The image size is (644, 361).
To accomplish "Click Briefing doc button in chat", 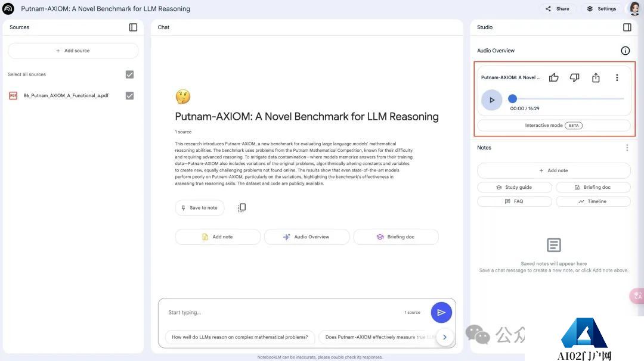I will [396, 236].
